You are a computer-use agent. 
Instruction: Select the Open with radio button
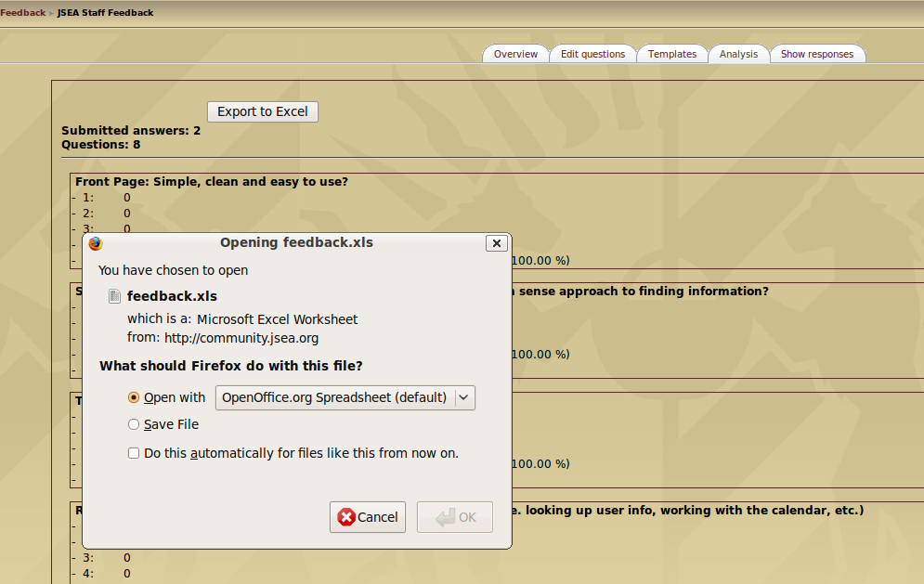[134, 397]
